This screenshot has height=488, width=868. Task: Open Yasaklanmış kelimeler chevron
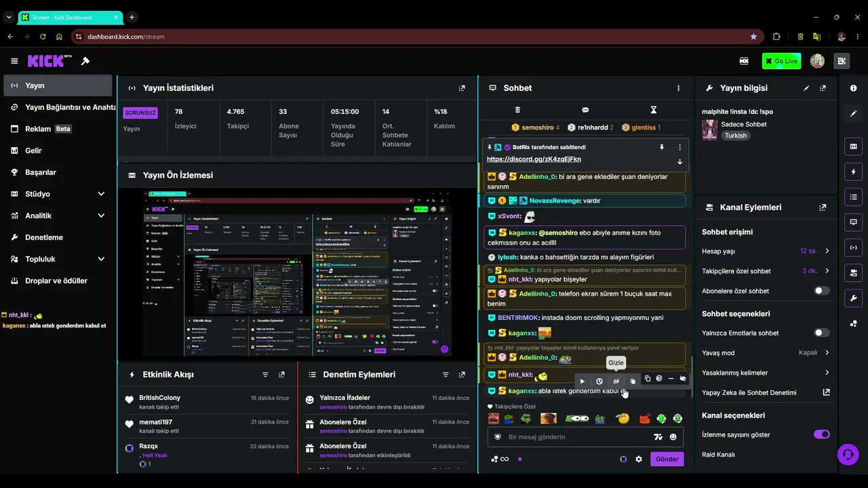[x=827, y=373]
